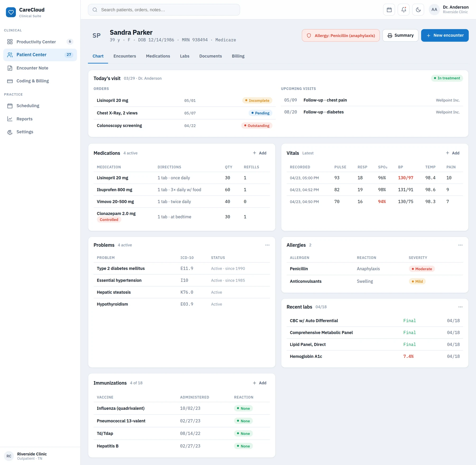Click the shield icon in the allergy alert
Image resolution: width=476 pixels, height=465 pixels.
(309, 36)
